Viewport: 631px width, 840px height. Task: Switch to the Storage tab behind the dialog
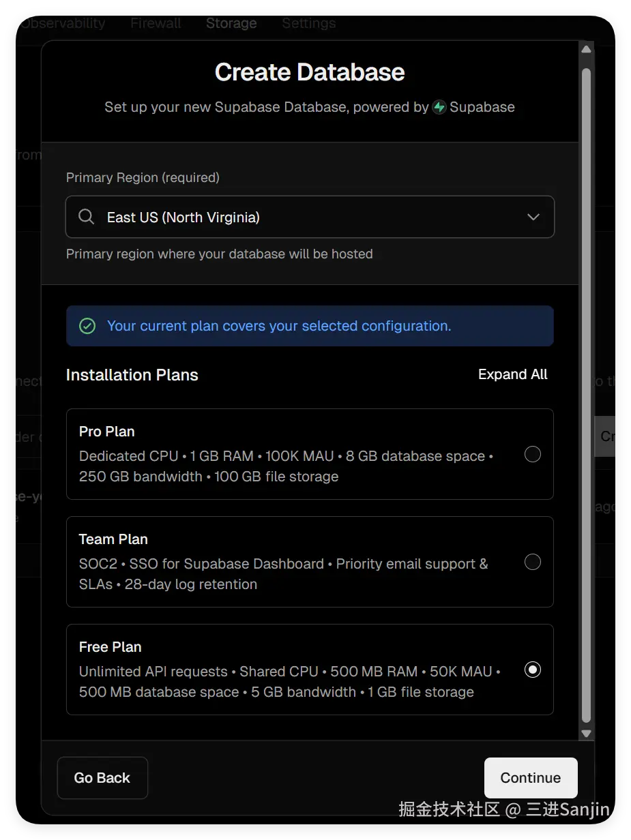(x=231, y=23)
